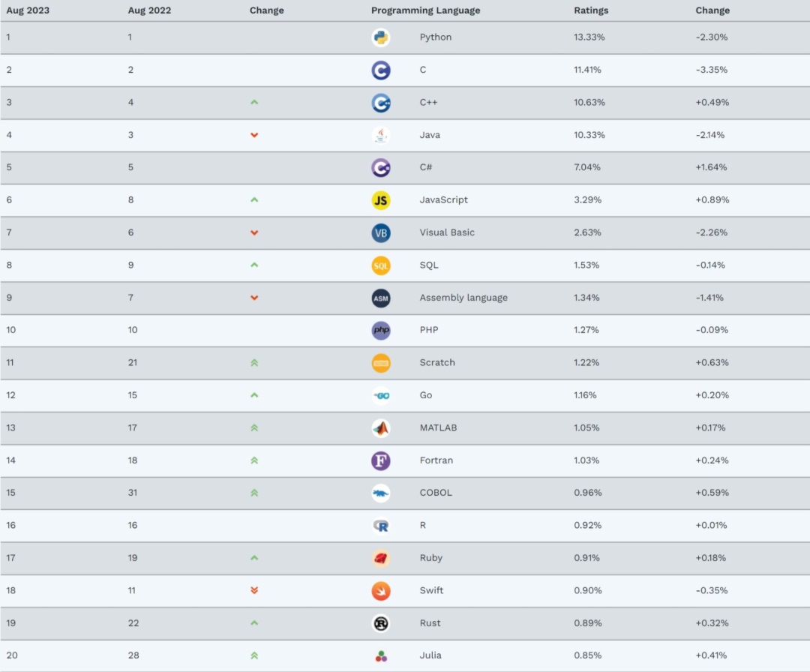Click the red down arrow in Java row
810x672 pixels.
[x=254, y=135]
